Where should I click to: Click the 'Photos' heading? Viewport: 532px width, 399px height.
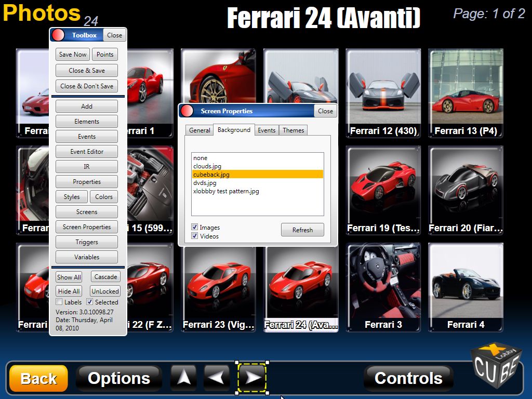click(x=42, y=13)
